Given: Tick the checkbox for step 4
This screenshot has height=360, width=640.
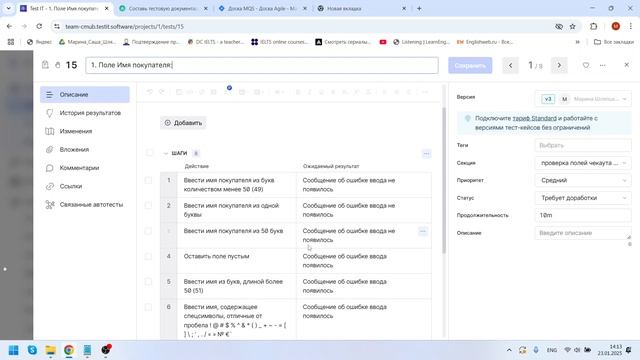Looking at the screenshot, I should pos(148,256).
